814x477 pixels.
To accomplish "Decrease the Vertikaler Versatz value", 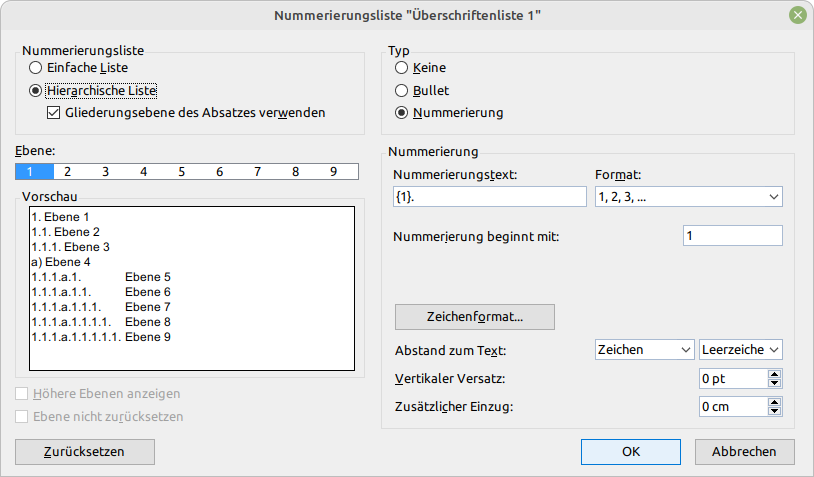I will pos(774,384).
